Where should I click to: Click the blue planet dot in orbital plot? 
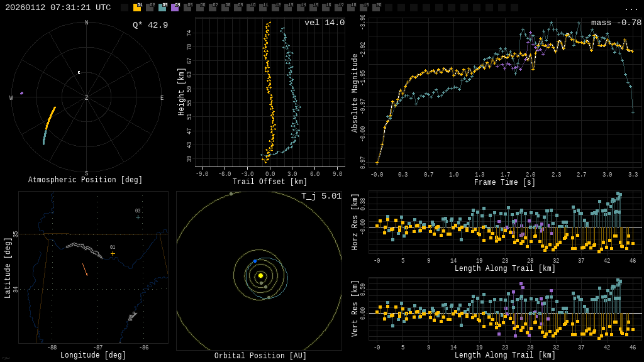coord(255,261)
